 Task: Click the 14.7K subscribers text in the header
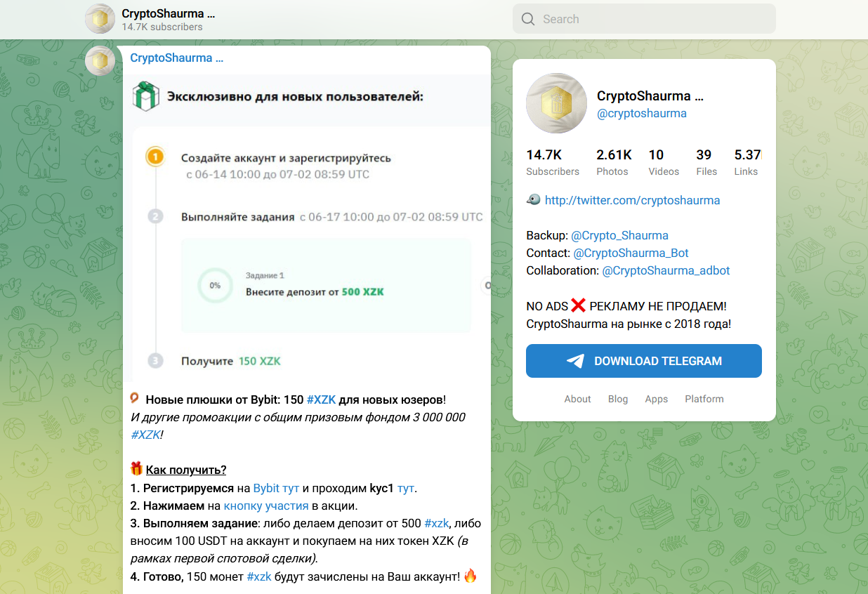[x=162, y=27]
